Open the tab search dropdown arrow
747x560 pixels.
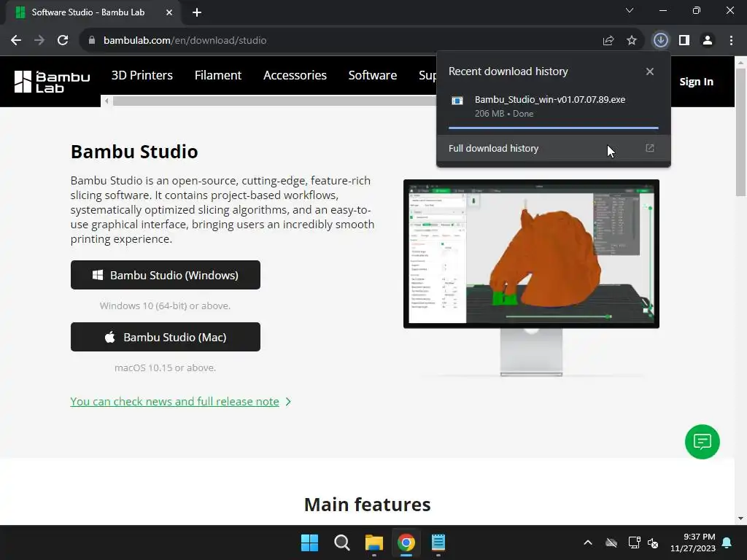point(630,10)
